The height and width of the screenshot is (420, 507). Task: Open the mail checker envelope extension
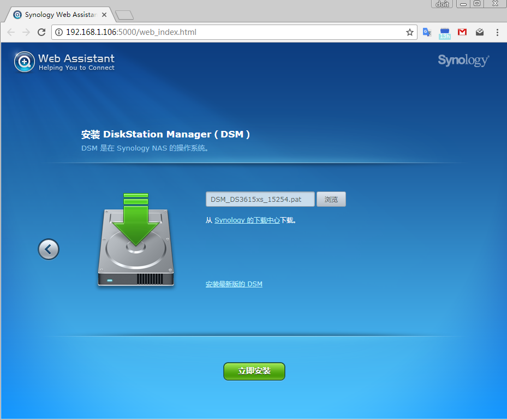[x=480, y=32]
